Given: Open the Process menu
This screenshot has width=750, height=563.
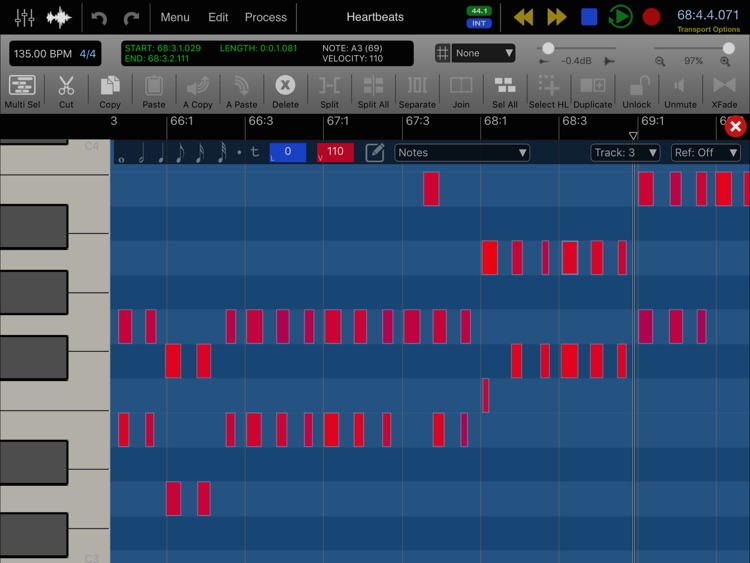Looking at the screenshot, I should pos(265,17).
